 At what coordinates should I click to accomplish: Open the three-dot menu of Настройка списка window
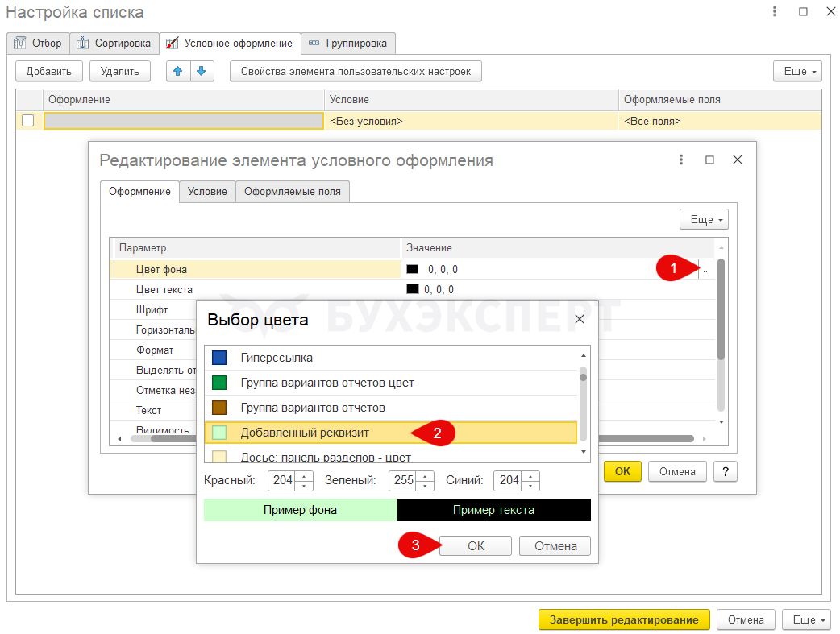[775, 12]
